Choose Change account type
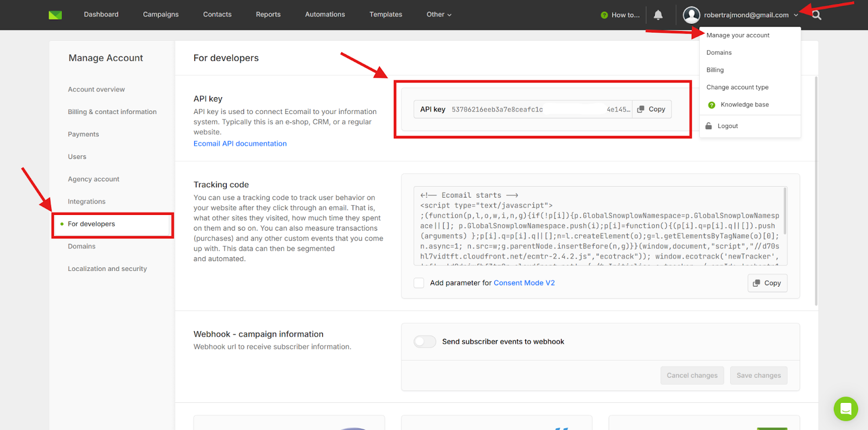 click(x=737, y=87)
